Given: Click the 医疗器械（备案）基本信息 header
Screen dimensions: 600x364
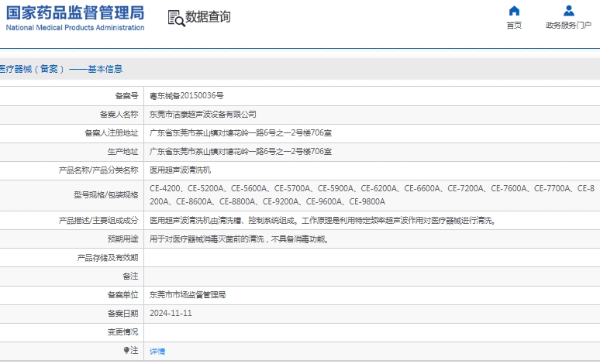Looking at the screenshot, I should click(x=60, y=69).
